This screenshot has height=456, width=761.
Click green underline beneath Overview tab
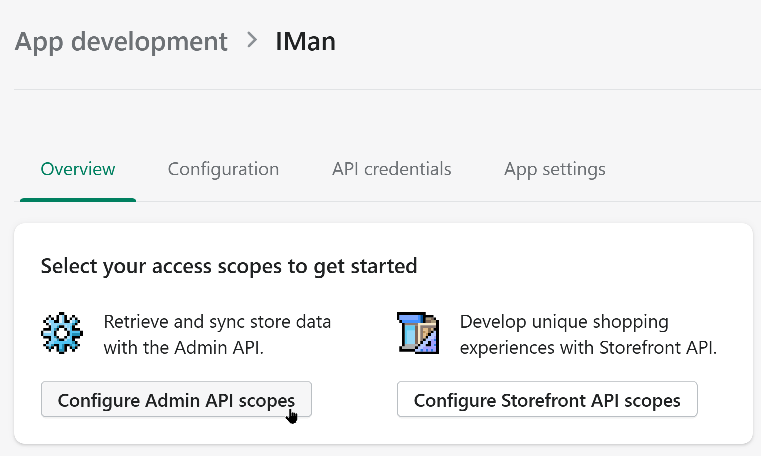click(78, 199)
